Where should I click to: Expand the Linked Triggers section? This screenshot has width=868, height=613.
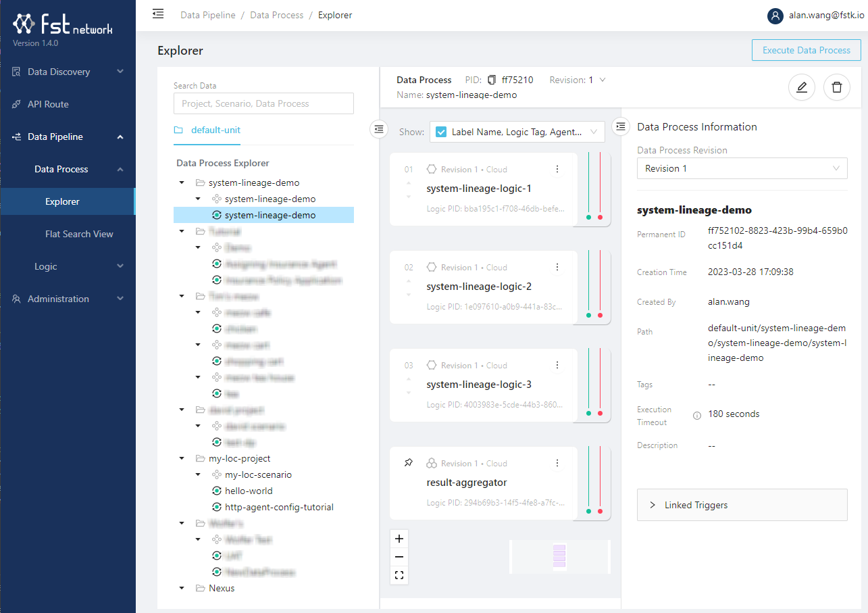(742, 505)
